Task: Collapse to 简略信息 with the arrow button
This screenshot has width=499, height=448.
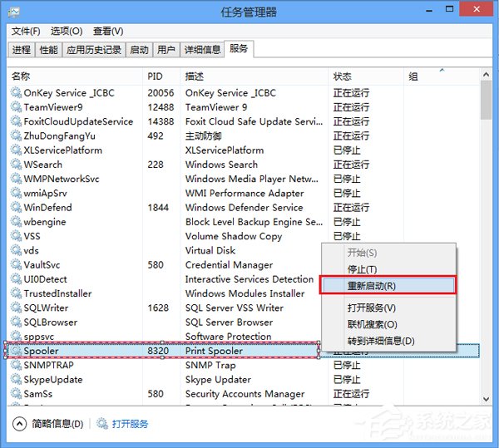Action: point(19,424)
